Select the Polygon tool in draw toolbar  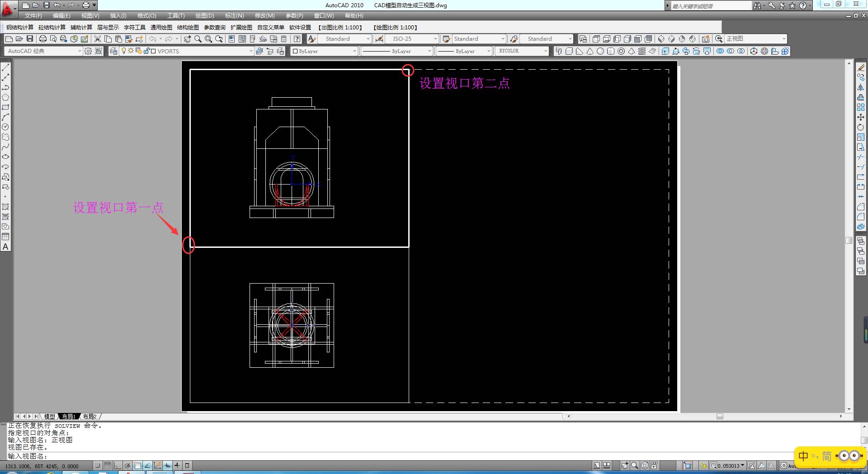(5, 97)
